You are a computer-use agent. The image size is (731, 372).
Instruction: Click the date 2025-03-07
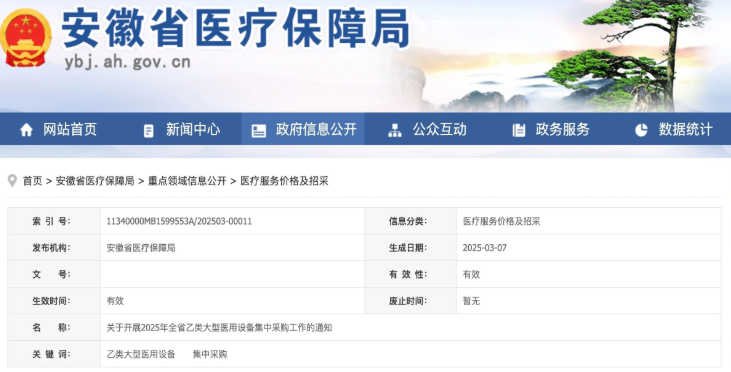pos(484,248)
